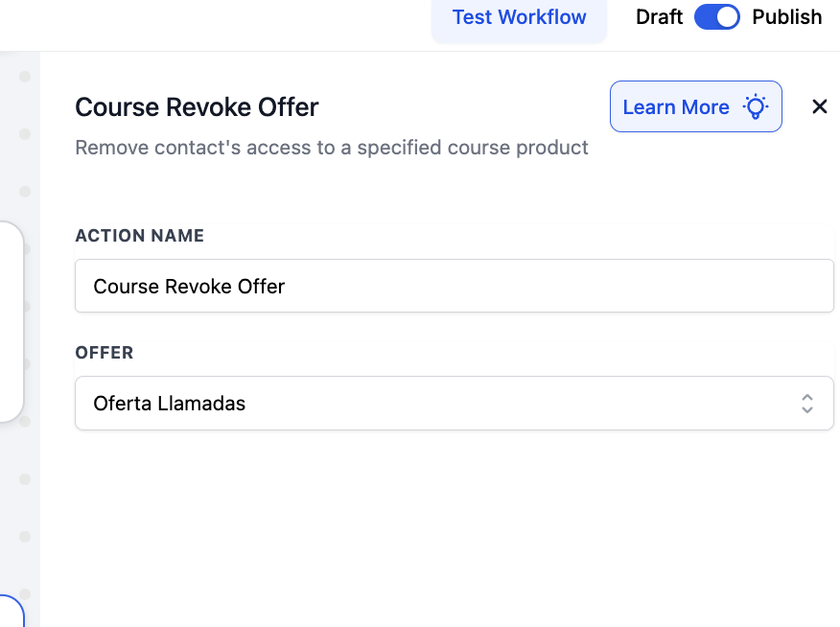Select the blue-outlined node at bottom-left corner
840x627 pixels.
tap(12, 611)
